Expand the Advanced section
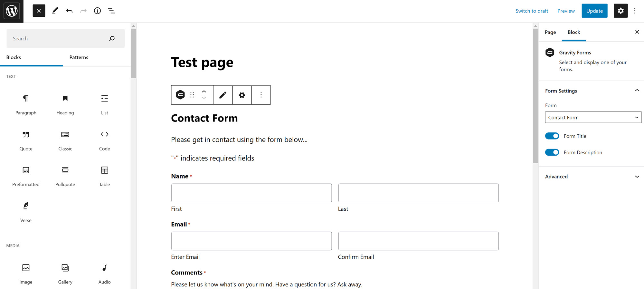Image resolution: width=644 pixels, height=289 pixels. click(591, 177)
